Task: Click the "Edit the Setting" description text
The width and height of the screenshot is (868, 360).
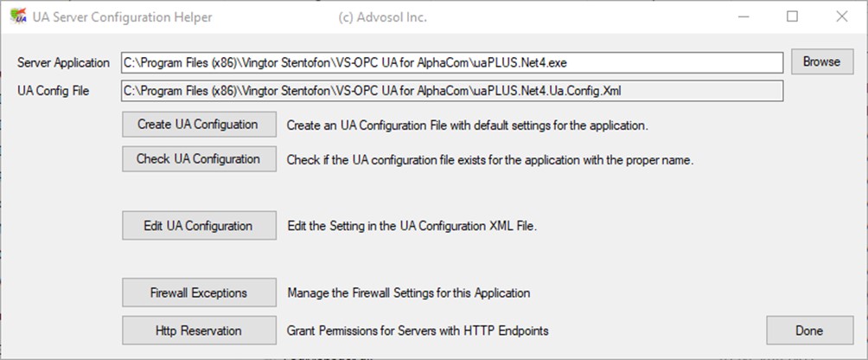Action: point(413,227)
